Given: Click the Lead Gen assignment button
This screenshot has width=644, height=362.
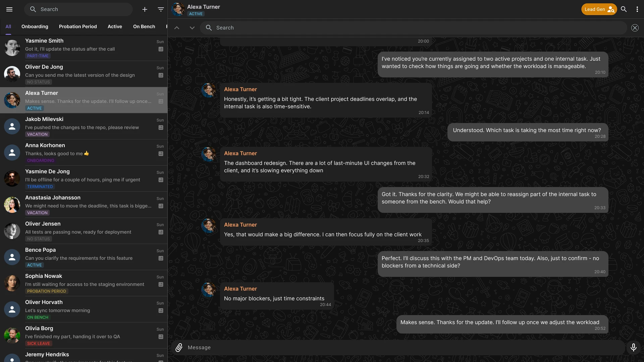Looking at the screenshot, I should [x=599, y=9].
